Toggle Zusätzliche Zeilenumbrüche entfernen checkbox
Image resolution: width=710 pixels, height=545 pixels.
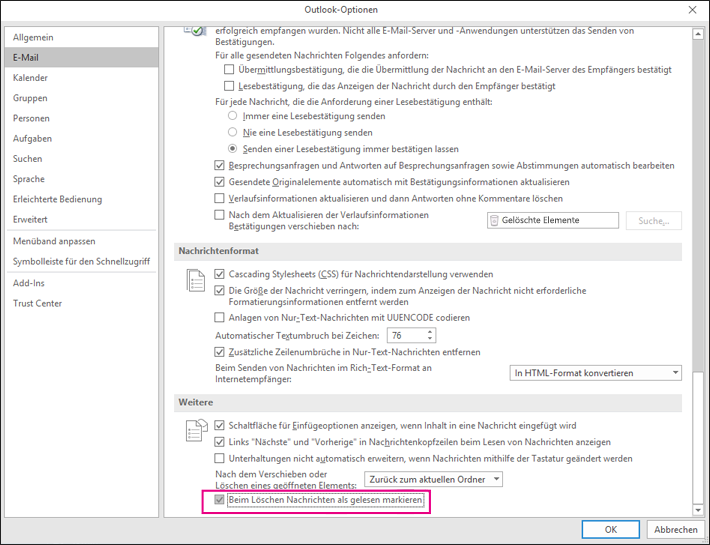[x=219, y=352]
